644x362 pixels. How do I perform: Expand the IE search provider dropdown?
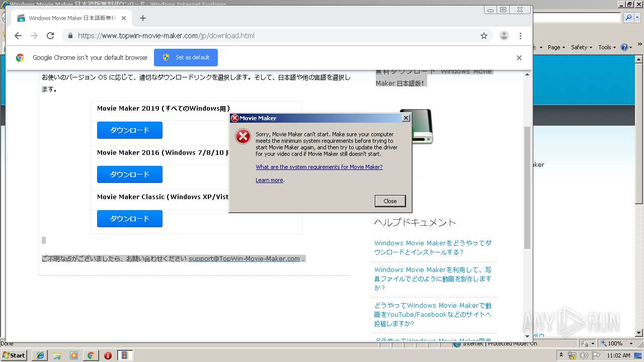click(x=636, y=18)
